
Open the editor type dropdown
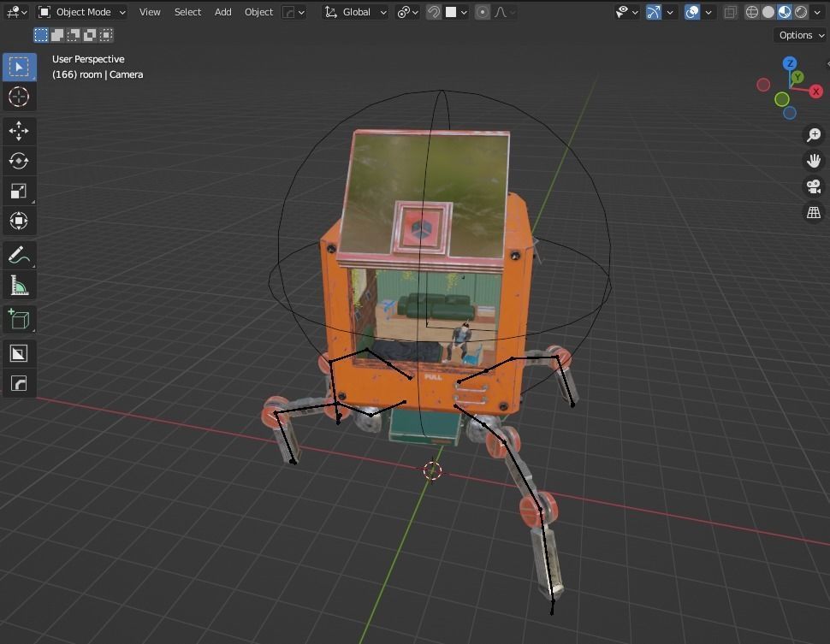tap(16, 12)
